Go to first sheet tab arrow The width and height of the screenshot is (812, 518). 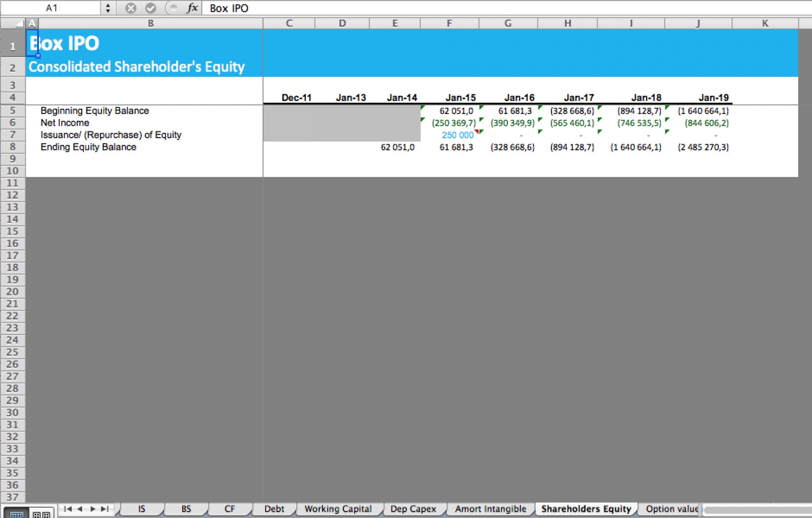click(68, 509)
